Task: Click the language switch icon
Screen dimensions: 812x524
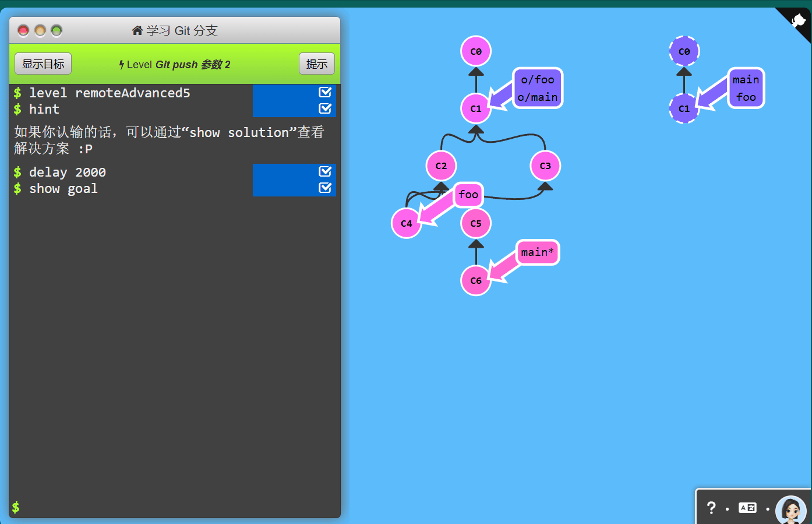Action: pyautogui.click(x=747, y=508)
